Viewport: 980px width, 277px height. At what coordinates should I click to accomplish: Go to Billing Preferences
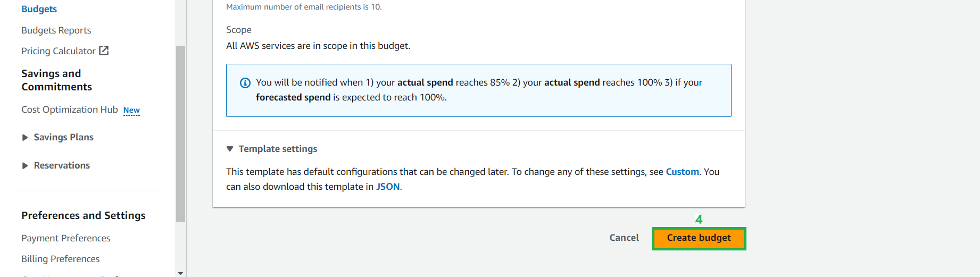[60, 259]
